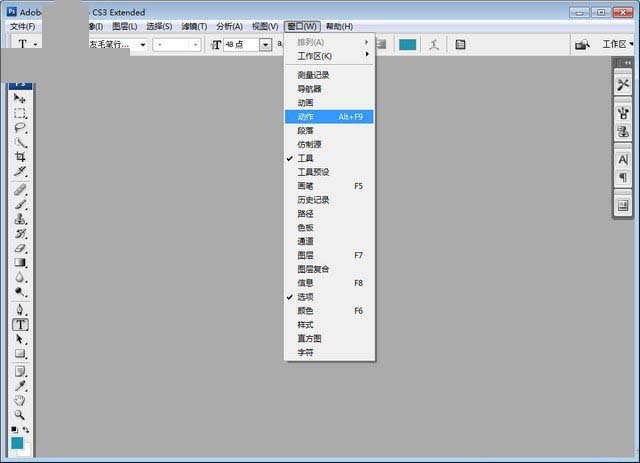Select the Brush tool

tap(20, 204)
